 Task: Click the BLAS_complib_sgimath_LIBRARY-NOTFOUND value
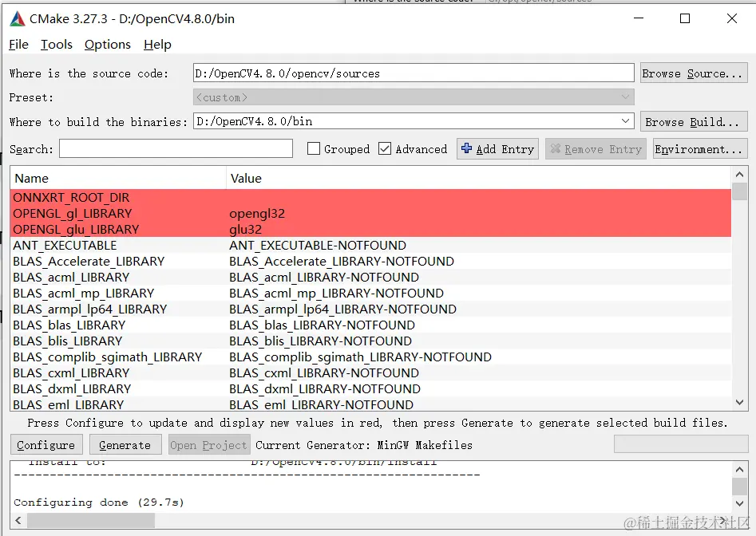(x=360, y=357)
